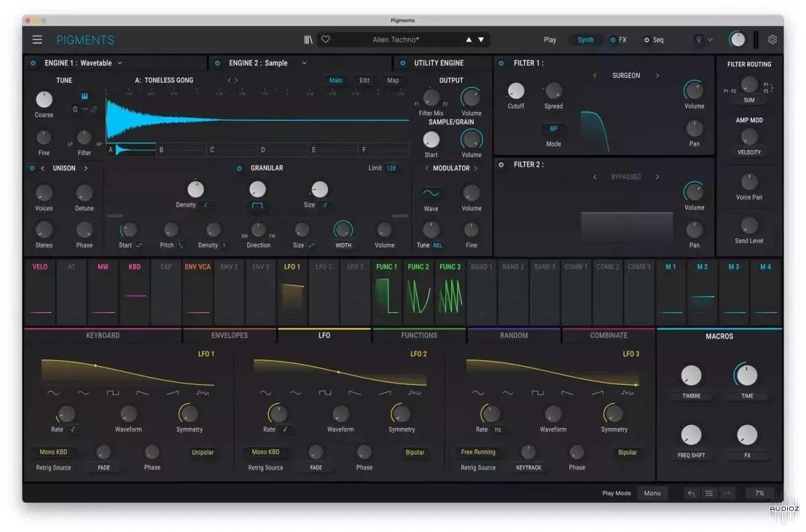The height and width of the screenshot is (532, 806).
Task: Select the ramp up waveform for LFO 1
Action: (x=172, y=393)
